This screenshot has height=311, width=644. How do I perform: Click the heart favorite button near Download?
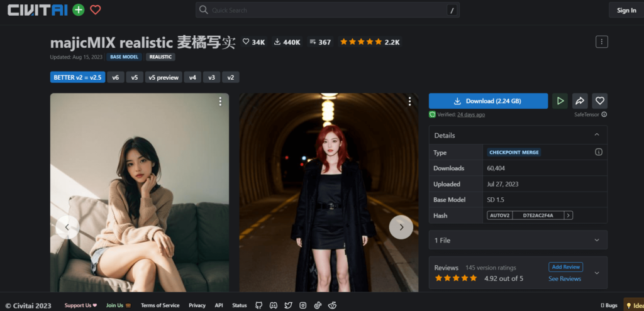pyautogui.click(x=599, y=101)
